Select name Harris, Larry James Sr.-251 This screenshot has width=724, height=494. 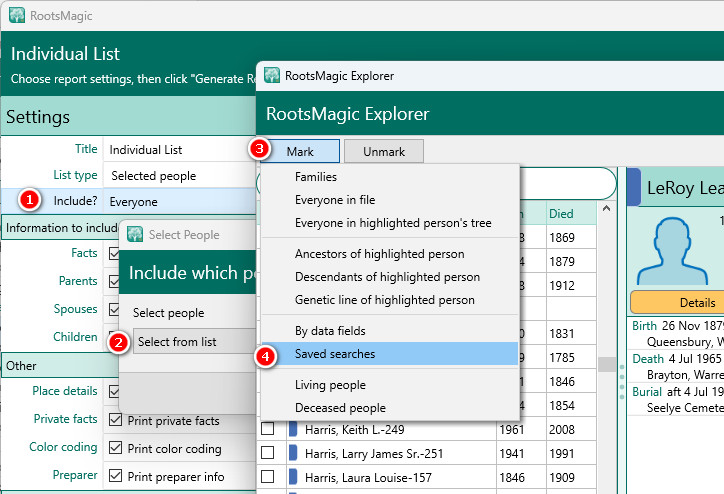[x=374, y=454]
